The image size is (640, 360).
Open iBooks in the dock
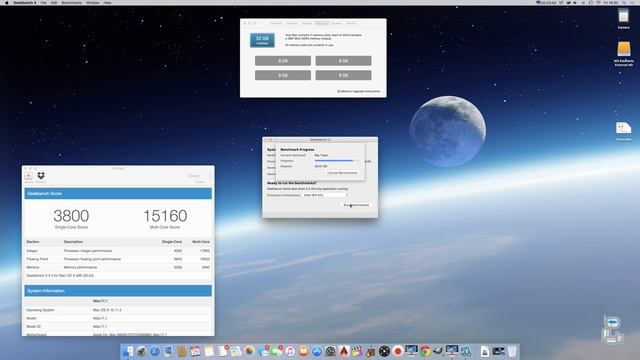coord(303,351)
